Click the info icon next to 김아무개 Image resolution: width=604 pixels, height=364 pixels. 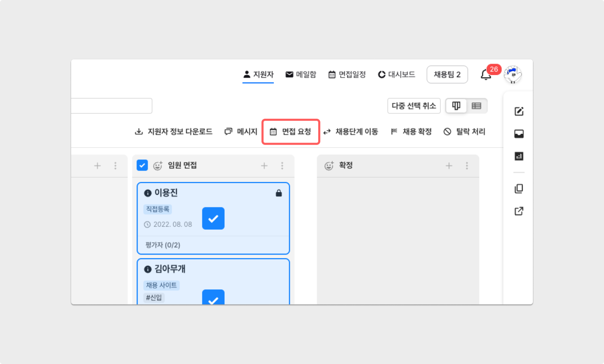coord(148,269)
